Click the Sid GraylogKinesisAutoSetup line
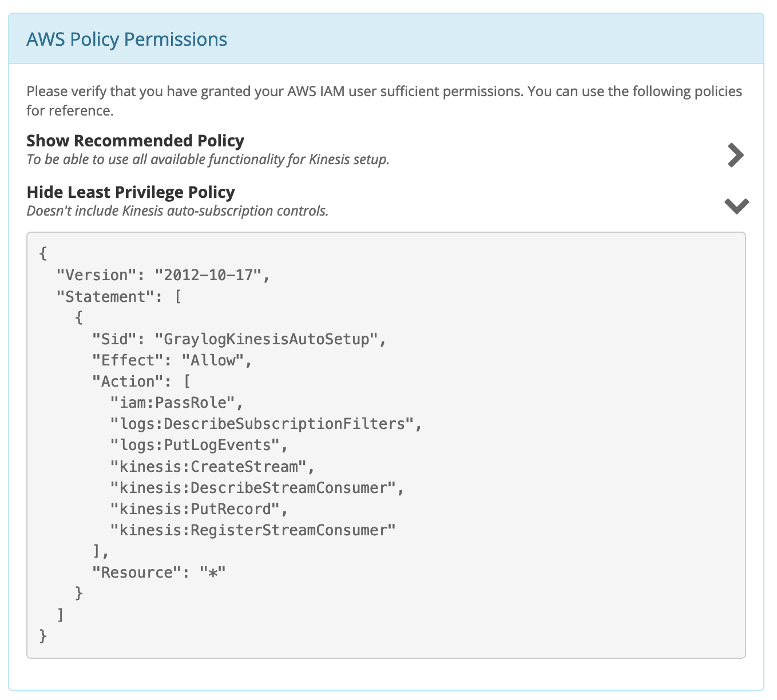 tap(239, 339)
